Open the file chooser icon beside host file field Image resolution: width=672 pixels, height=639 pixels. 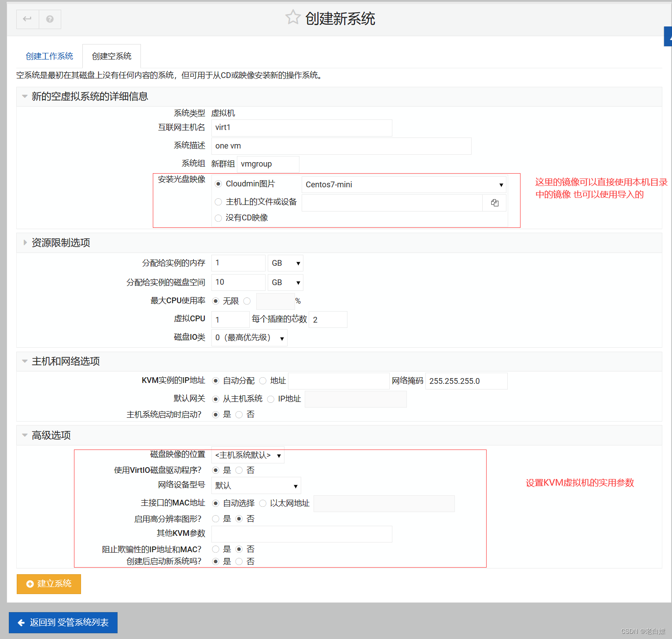[x=494, y=202]
